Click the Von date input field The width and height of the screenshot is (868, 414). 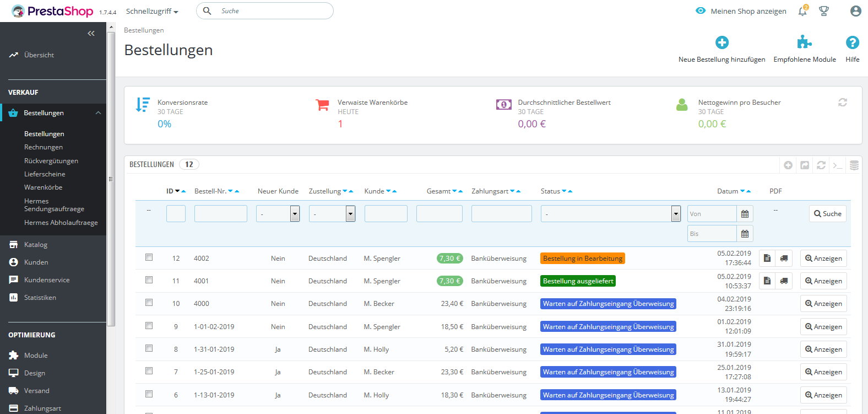click(712, 214)
